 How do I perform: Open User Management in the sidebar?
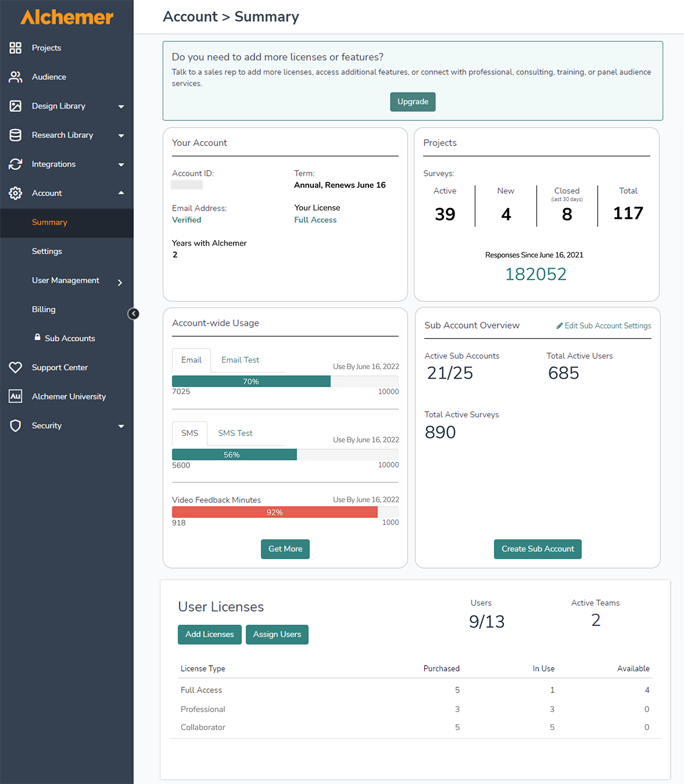66,280
